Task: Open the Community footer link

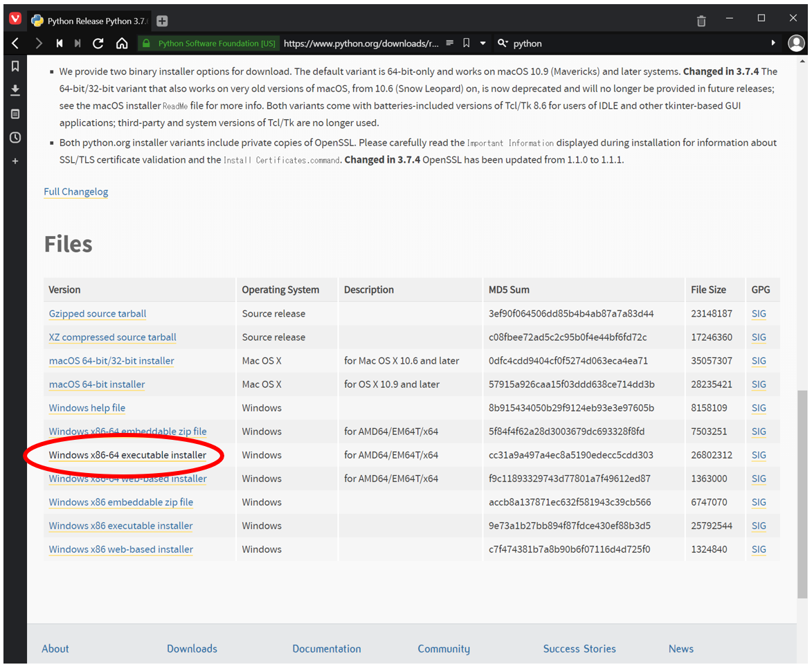Action: coord(444,649)
